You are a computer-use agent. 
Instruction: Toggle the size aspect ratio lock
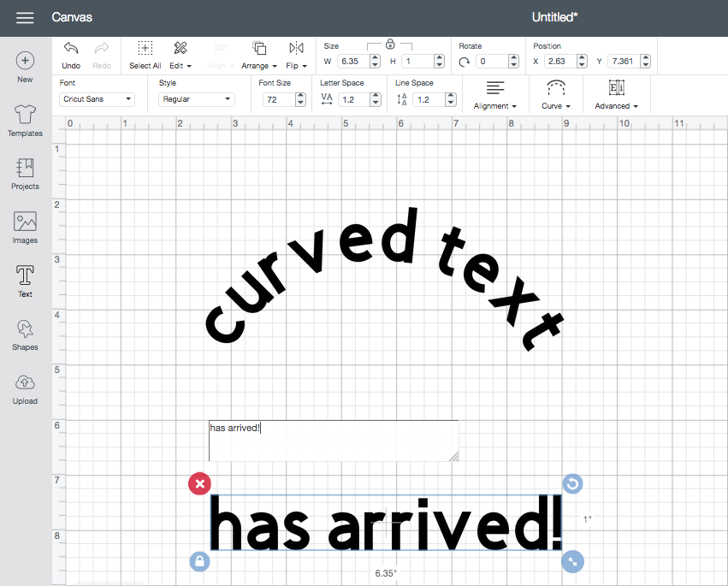click(390, 44)
